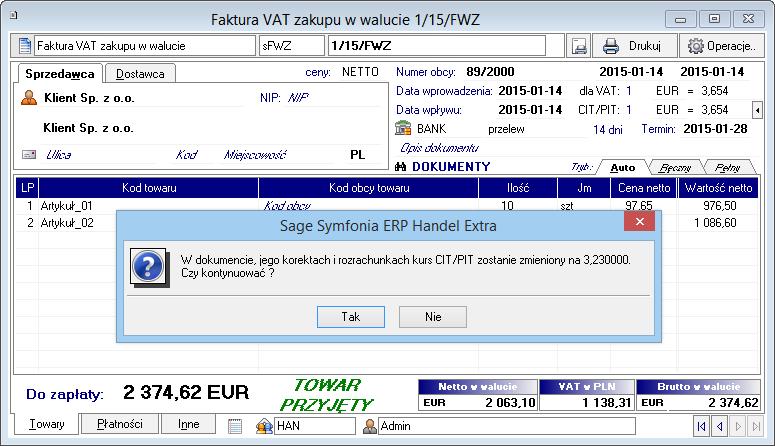The height and width of the screenshot is (446, 775).
Task: Click the document type icon at top left
Action: point(24,46)
